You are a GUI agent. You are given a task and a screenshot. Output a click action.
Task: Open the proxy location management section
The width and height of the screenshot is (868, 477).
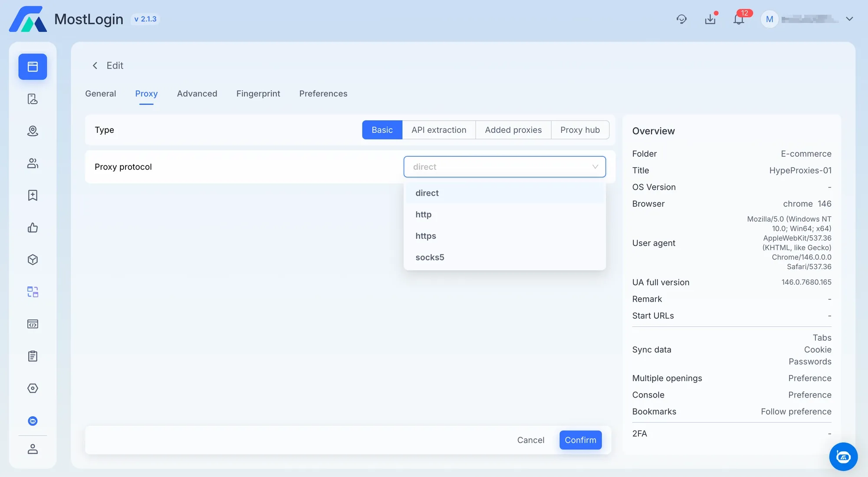click(33, 131)
